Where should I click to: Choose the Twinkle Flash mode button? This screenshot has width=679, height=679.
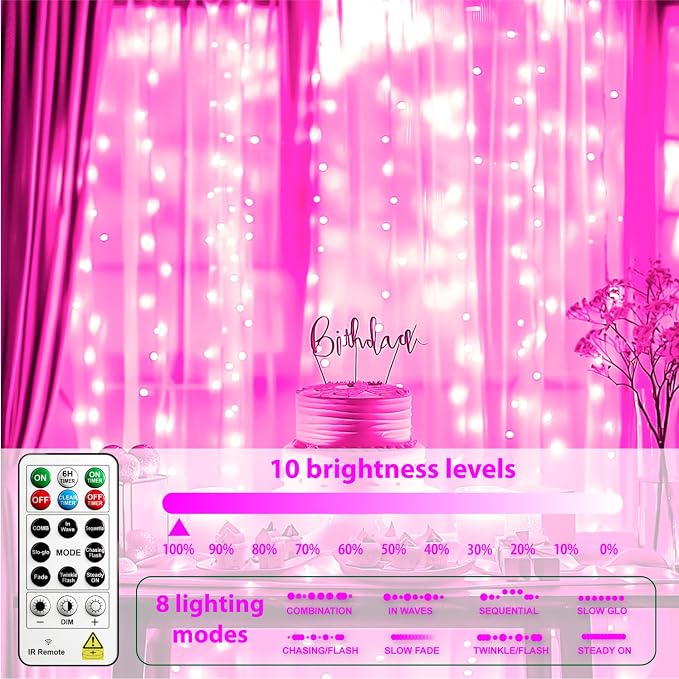[x=68, y=577]
